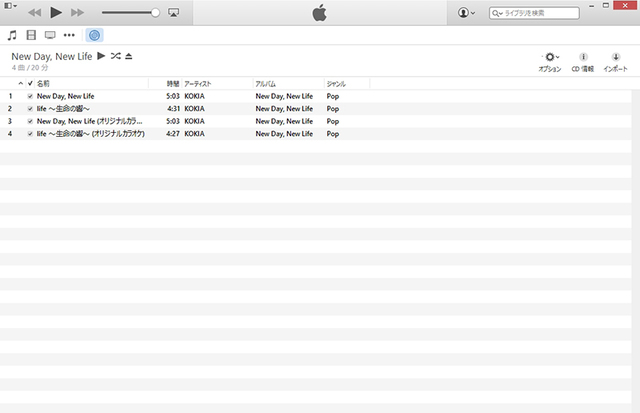Select the audio CD icon
The image size is (640, 413).
point(94,35)
